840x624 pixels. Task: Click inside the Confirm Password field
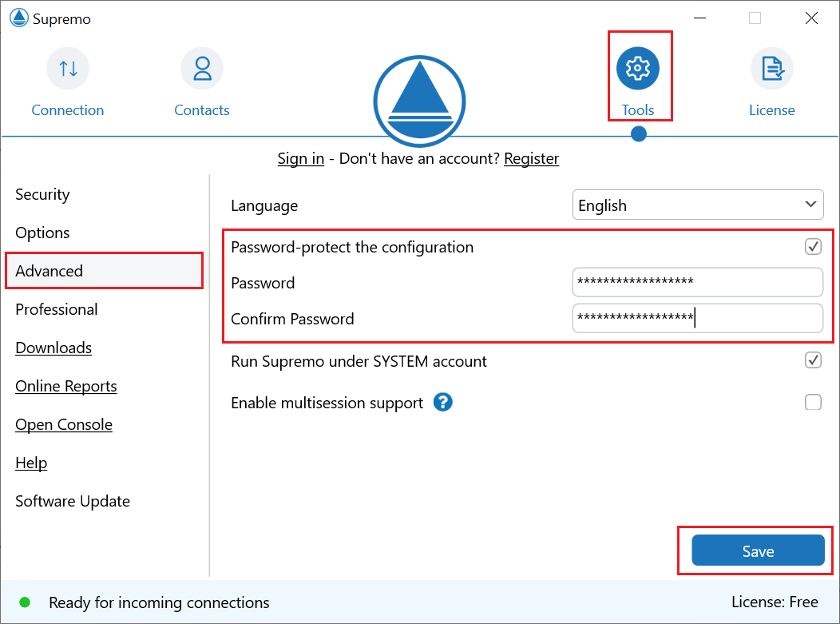698,318
